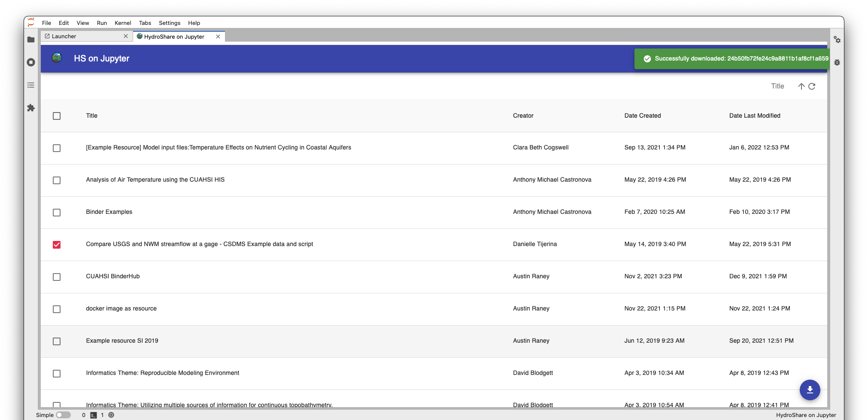Click 'Jun 12, 2019 9:23 AM' date cell

[x=654, y=341]
